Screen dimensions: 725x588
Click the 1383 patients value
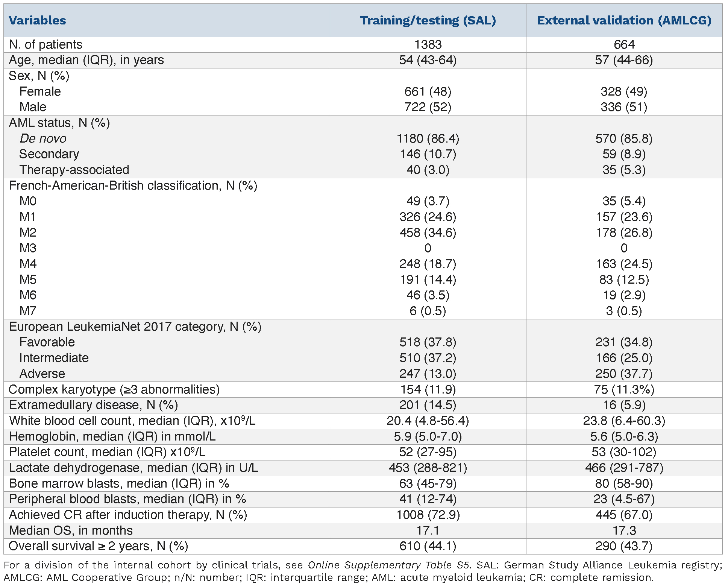pos(428,44)
